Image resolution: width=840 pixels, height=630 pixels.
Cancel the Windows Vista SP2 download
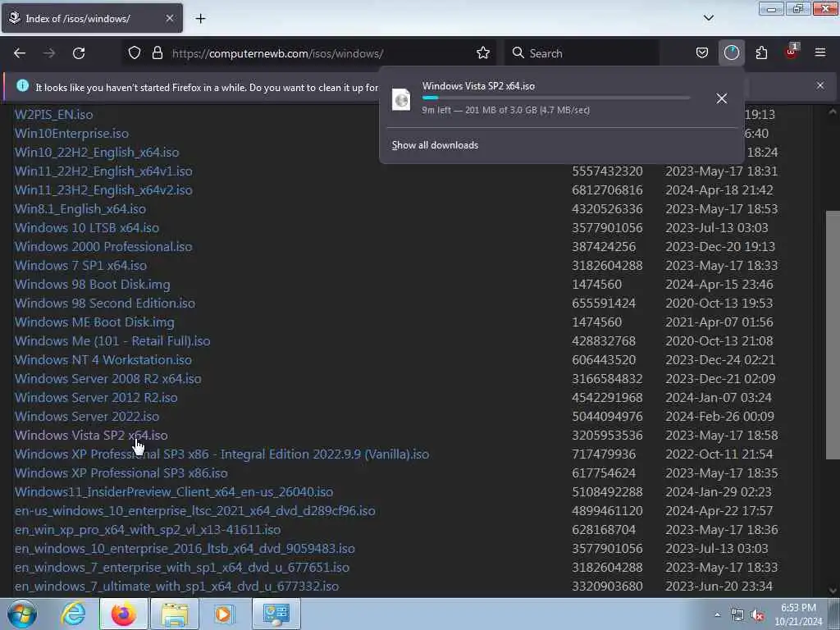pyautogui.click(x=722, y=98)
